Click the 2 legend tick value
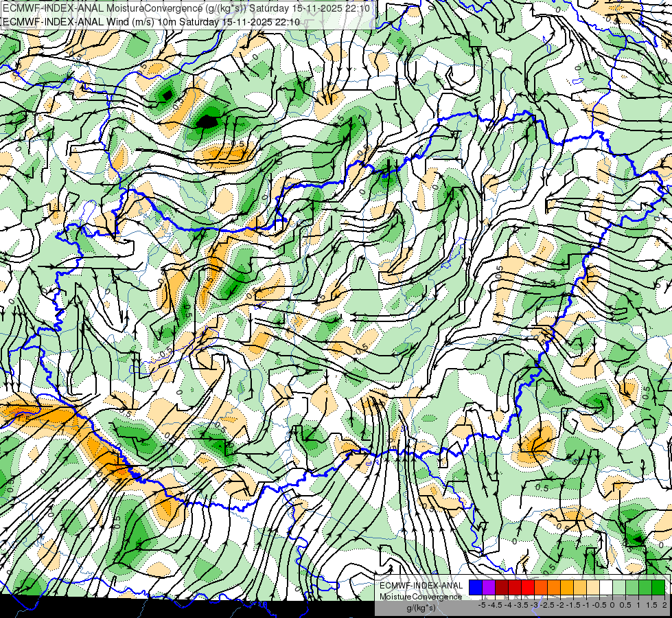Screen dimensions: 672x618 point(664,605)
